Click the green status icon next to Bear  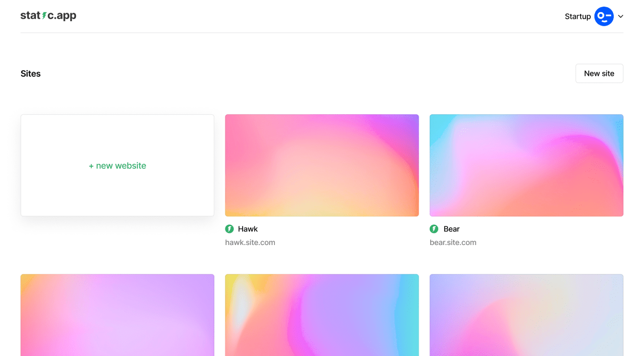434,229
